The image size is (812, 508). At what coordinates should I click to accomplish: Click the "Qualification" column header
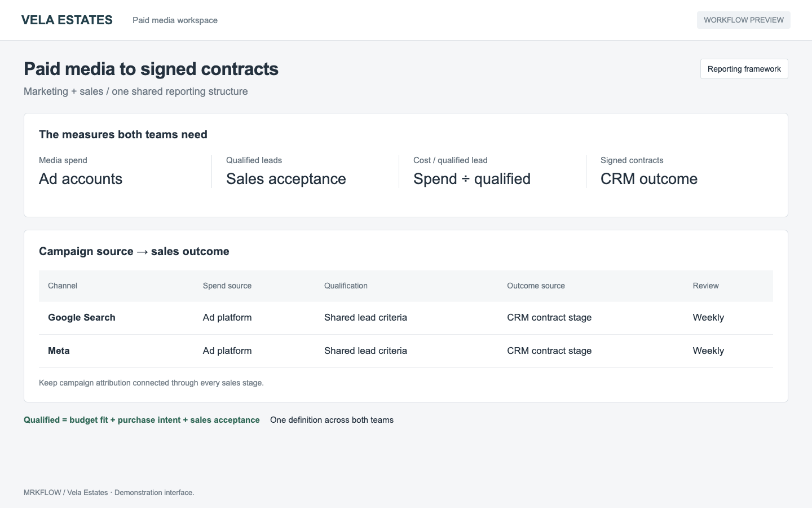click(x=346, y=286)
